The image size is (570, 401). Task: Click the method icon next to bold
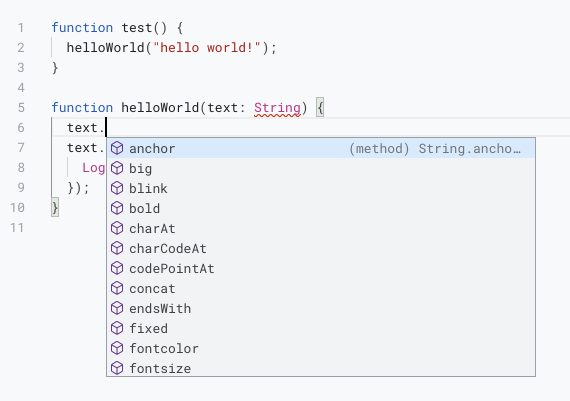click(x=117, y=208)
